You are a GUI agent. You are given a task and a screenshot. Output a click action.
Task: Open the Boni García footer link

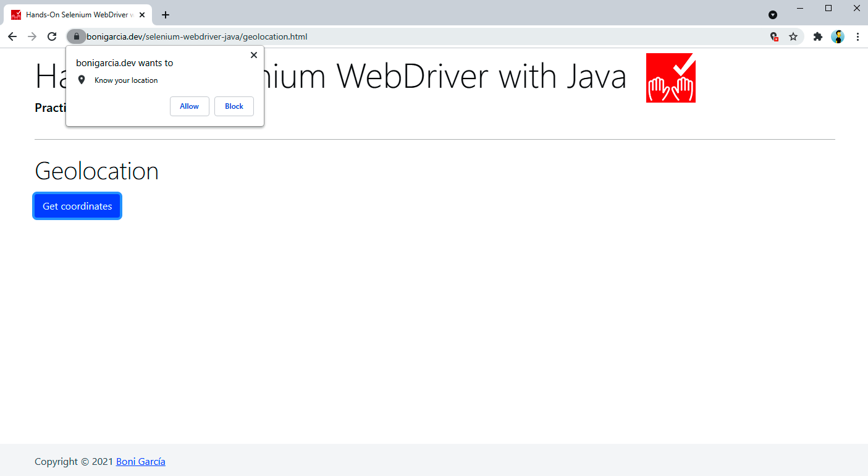pos(140,461)
